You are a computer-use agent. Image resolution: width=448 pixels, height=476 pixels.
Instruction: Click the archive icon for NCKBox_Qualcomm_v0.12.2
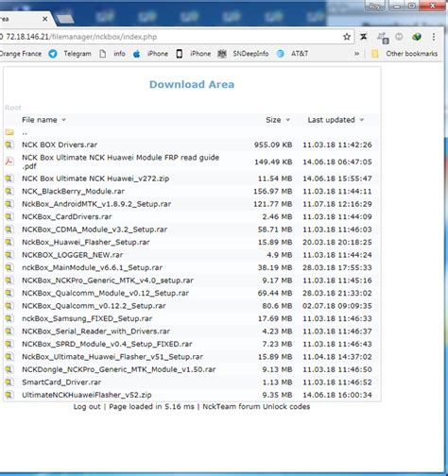point(9,306)
